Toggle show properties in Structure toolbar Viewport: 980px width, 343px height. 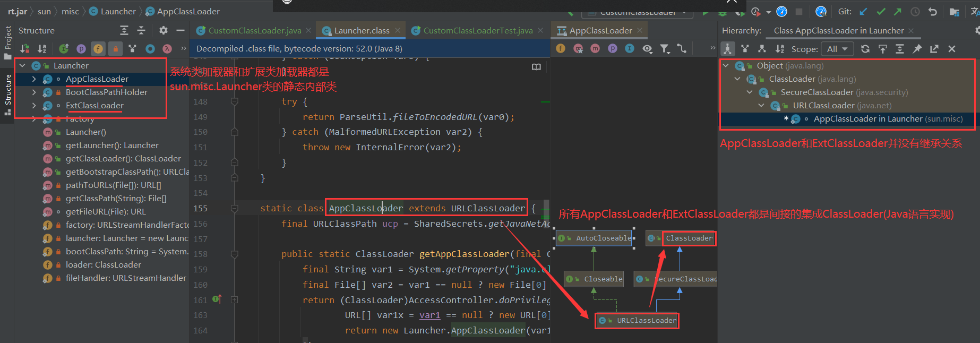click(x=81, y=49)
